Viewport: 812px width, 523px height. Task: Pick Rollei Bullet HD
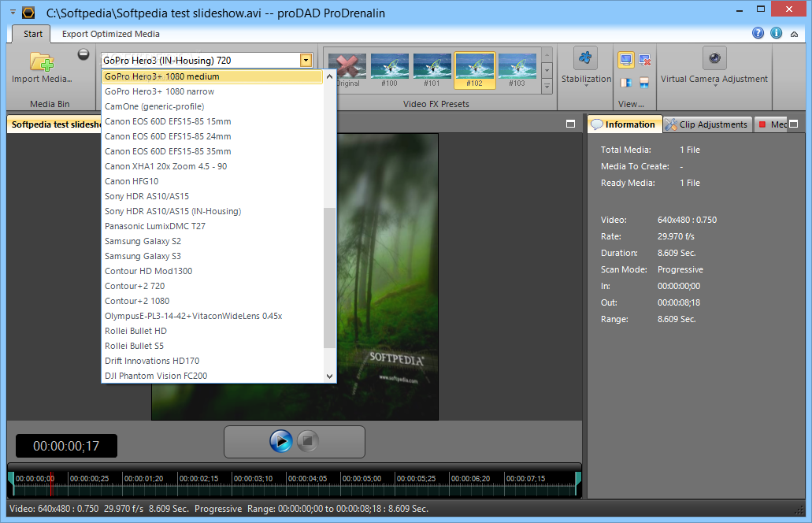(x=212, y=332)
